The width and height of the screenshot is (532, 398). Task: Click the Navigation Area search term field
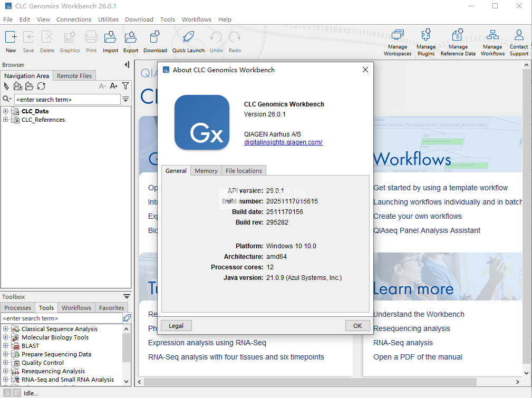[67, 99]
